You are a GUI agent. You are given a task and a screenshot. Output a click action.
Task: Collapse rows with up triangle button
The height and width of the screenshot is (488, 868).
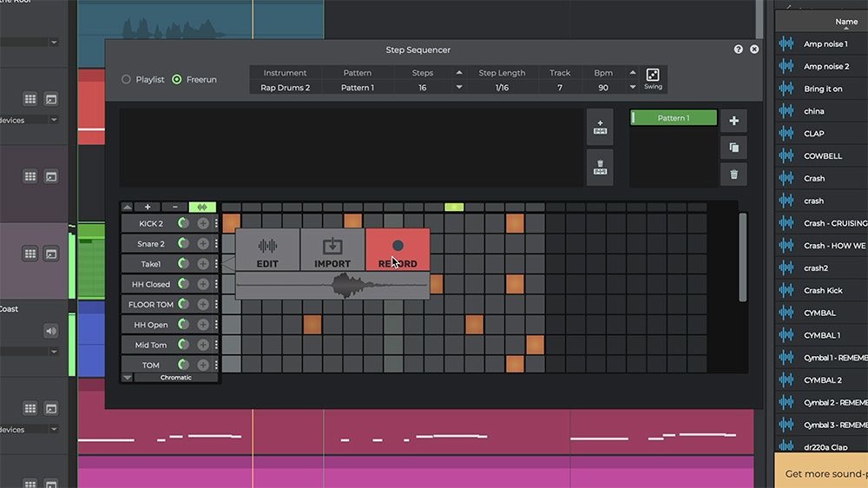pos(128,208)
